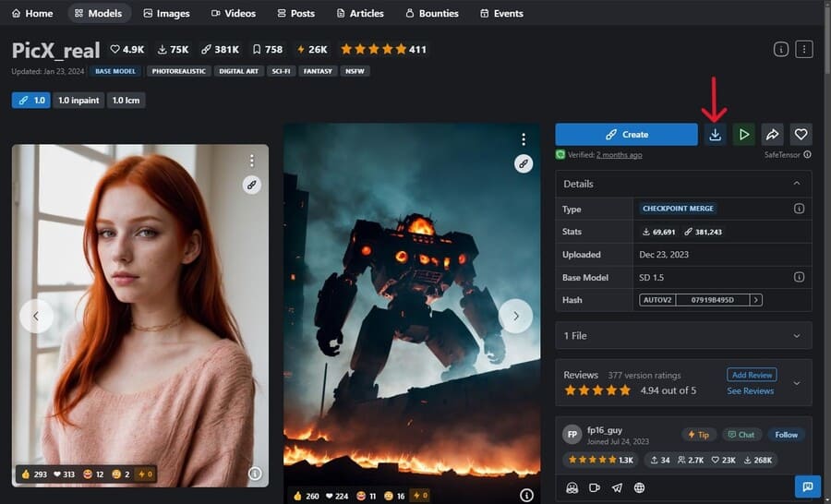Click the hash type arrow next to 07919B495D
The height and width of the screenshot is (504, 831).
[756, 300]
